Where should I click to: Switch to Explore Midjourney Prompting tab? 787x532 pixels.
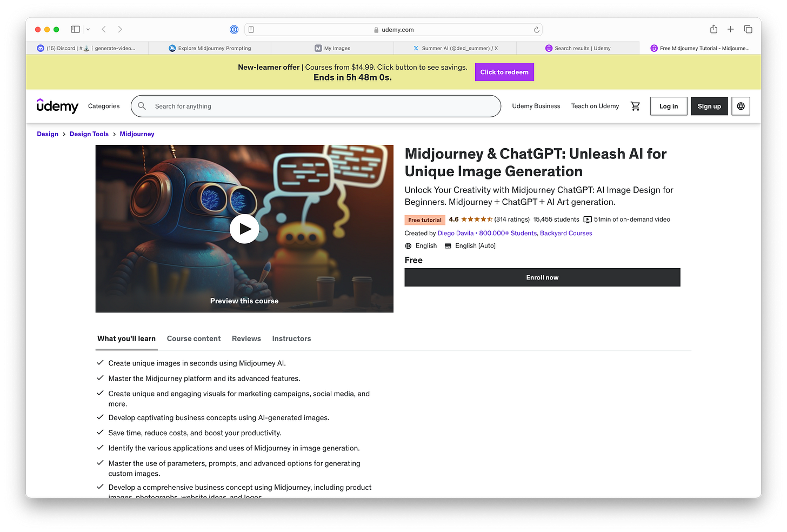tap(210, 48)
